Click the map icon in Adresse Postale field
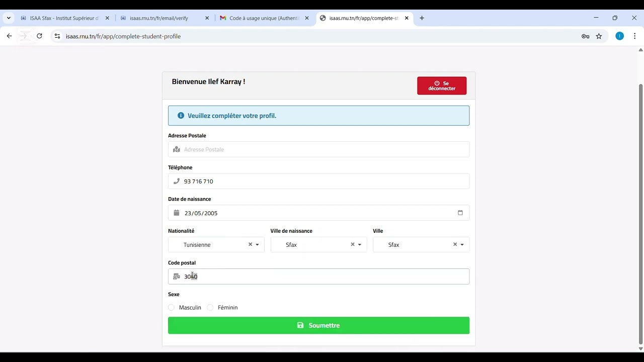 click(x=176, y=149)
